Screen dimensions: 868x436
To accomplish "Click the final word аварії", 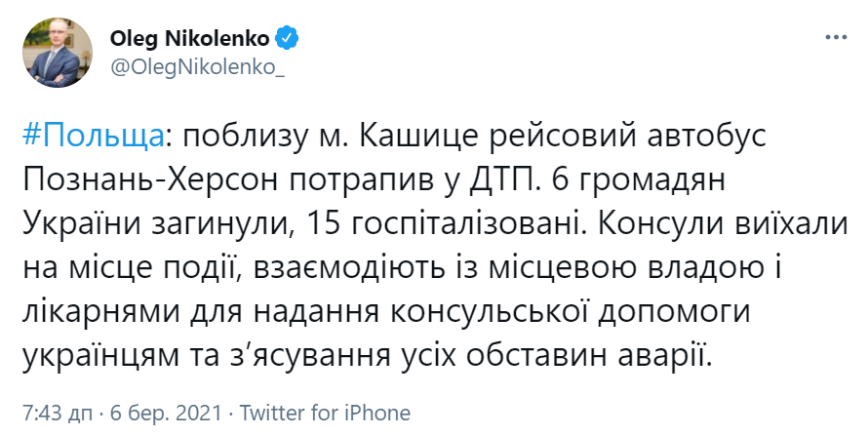I will coord(667,357).
